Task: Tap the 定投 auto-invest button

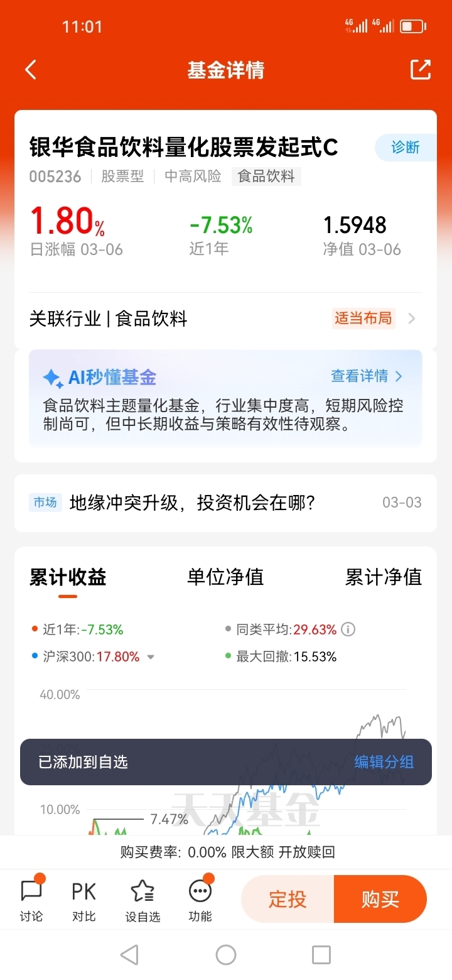Action: click(x=288, y=899)
